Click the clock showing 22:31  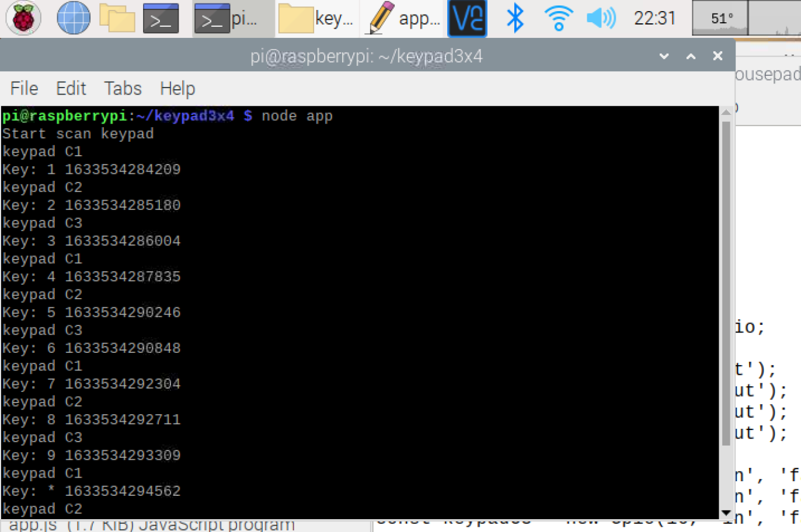pos(654,17)
